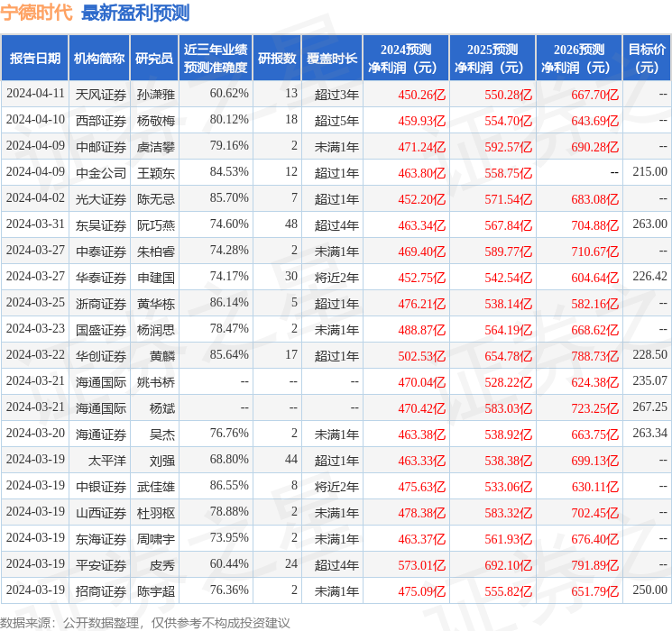672x631 pixels.
Task: Click analyst name 刘强
Action: coord(162,460)
